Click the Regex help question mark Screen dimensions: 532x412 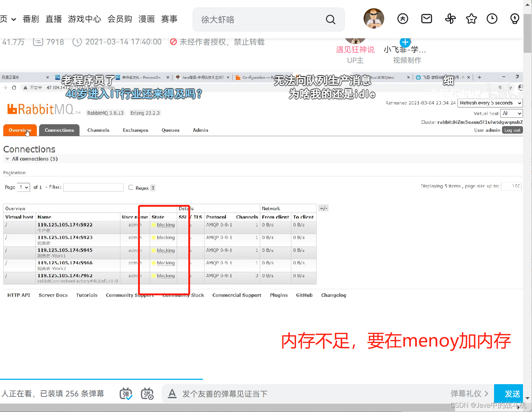pos(153,188)
